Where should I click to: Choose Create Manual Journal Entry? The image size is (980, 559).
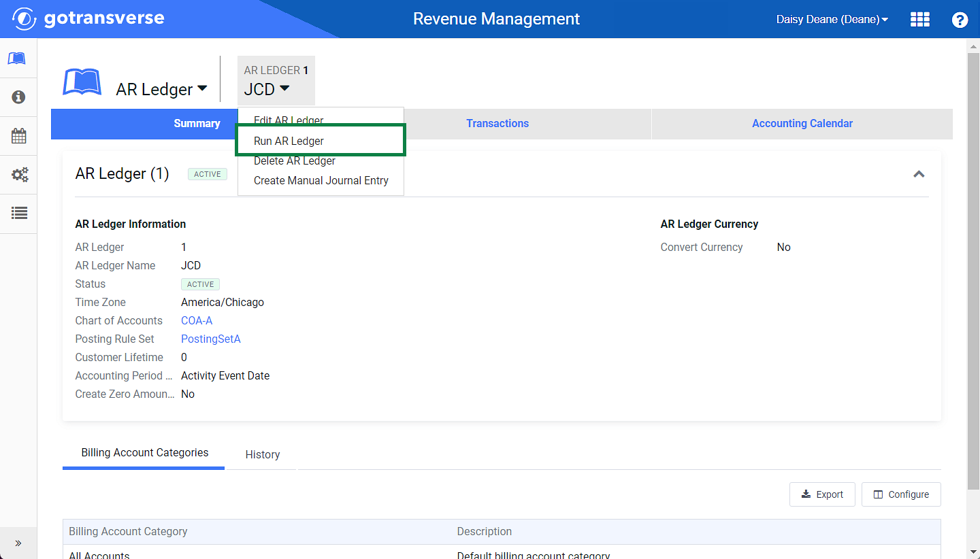tap(321, 180)
